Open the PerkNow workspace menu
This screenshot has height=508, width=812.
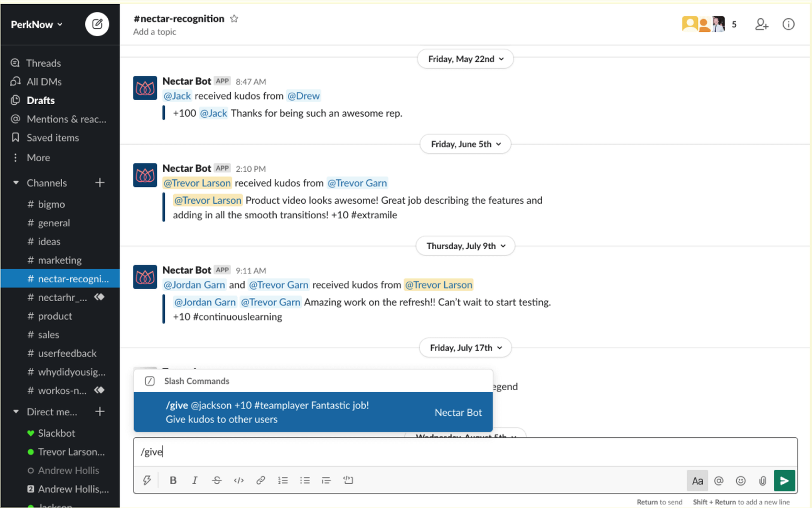pyautogui.click(x=37, y=25)
